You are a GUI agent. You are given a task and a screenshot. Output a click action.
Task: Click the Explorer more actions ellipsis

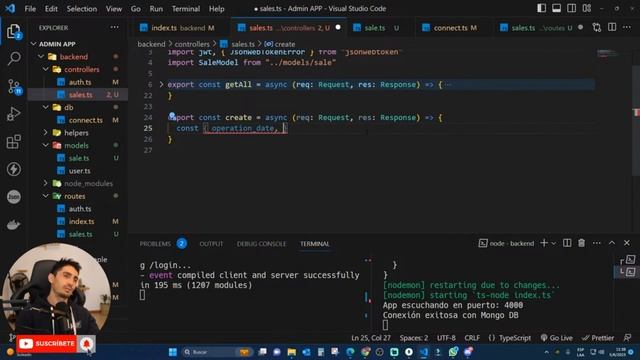tap(114, 27)
